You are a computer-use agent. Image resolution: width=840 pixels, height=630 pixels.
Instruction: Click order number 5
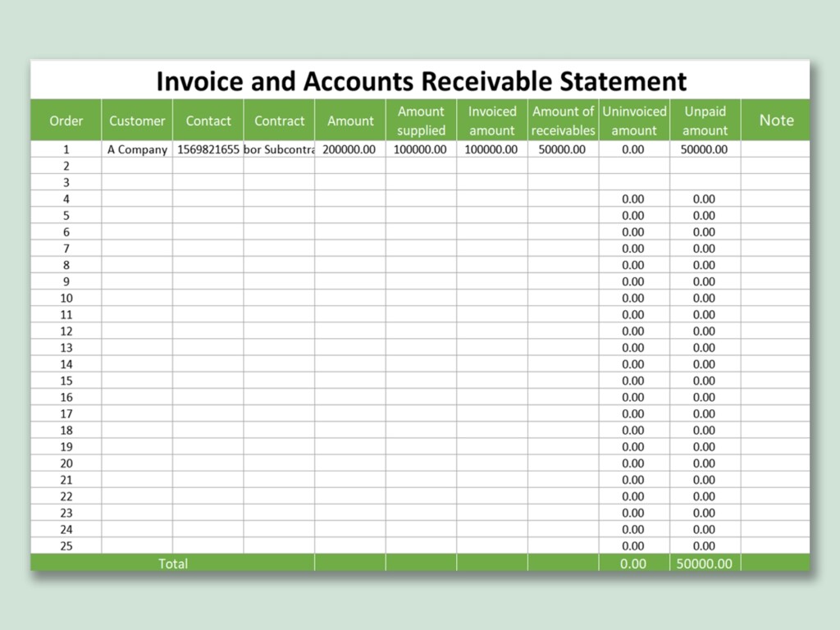click(x=66, y=216)
